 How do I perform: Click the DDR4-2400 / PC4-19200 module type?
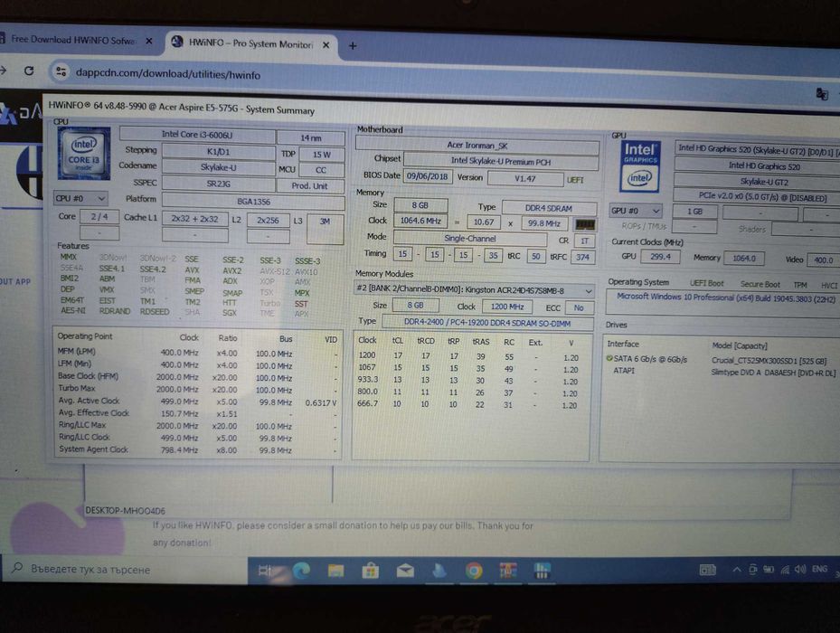(x=487, y=323)
